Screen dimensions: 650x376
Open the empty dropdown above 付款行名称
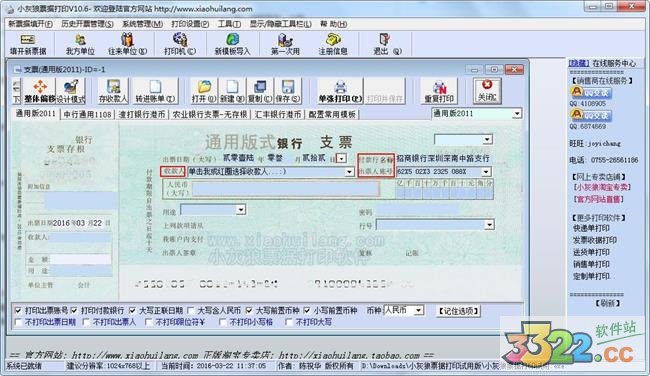point(488,139)
